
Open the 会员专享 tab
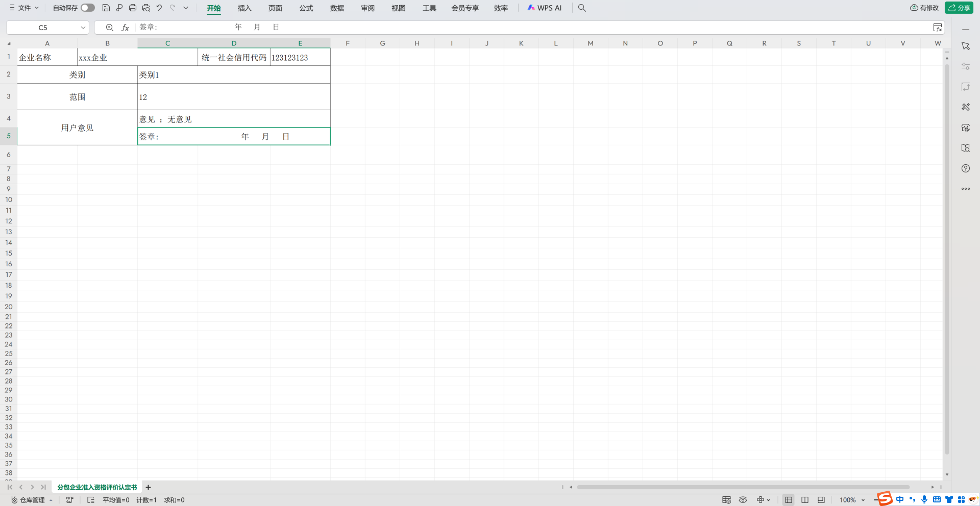tap(465, 8)
